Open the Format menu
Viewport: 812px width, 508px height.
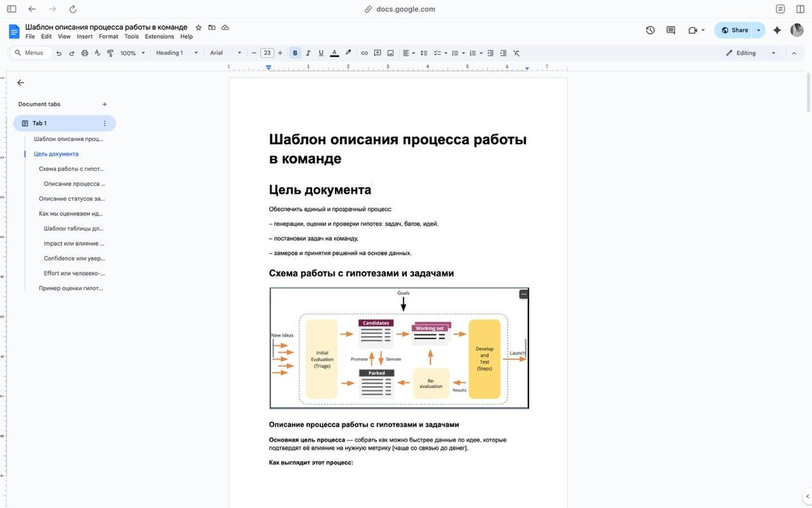pyautogui.click(x=108, y=37)
